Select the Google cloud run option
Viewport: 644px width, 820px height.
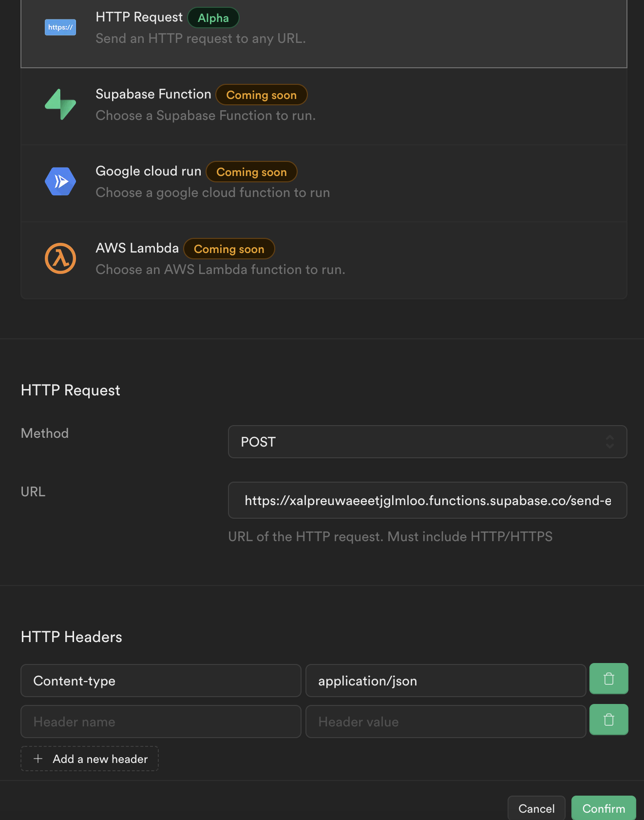[323, 183]
